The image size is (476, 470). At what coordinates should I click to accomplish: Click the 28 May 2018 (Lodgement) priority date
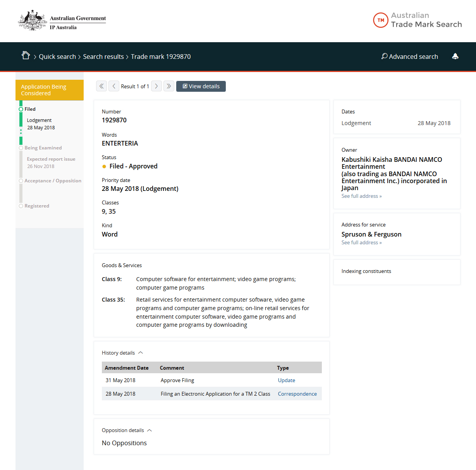[140, 189]
